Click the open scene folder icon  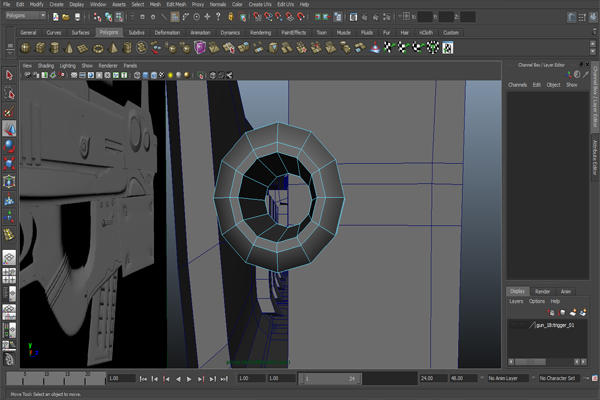tap(66, 17)
